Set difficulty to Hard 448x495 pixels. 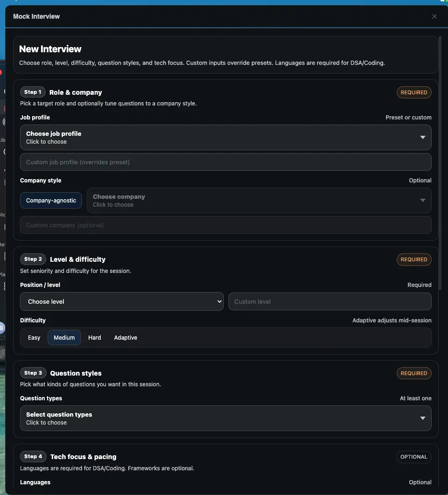click(x=95, y=337)
